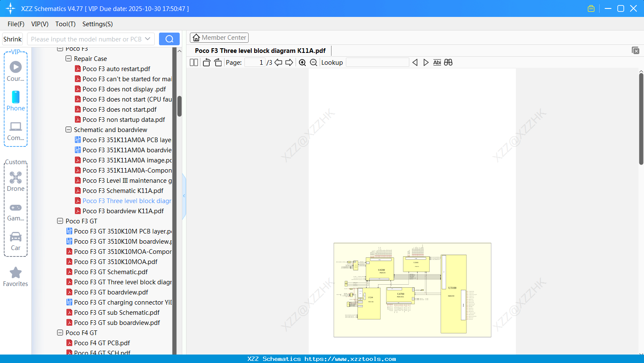Screen dimensions: 644x363
Task: Open the Member Center
Action: (x=219, y=37)
